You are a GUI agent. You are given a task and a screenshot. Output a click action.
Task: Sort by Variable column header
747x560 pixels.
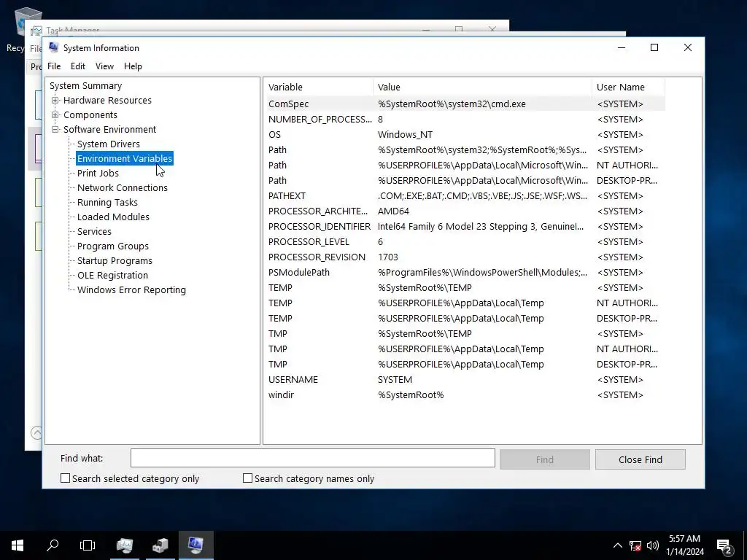(318, 87)
